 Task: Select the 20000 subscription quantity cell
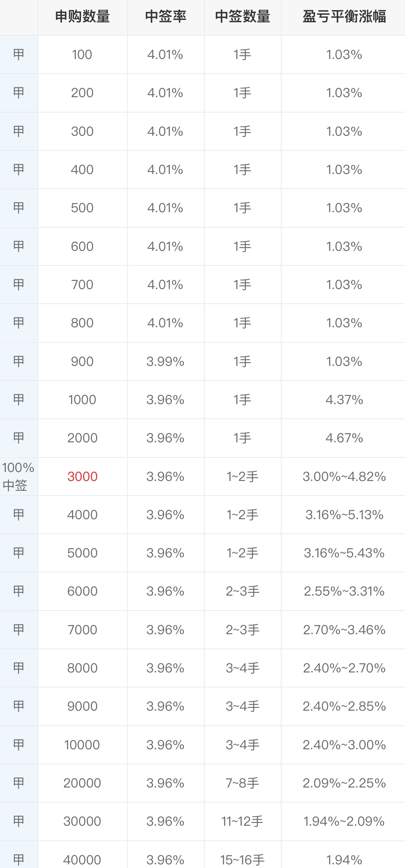coord(82,783)
